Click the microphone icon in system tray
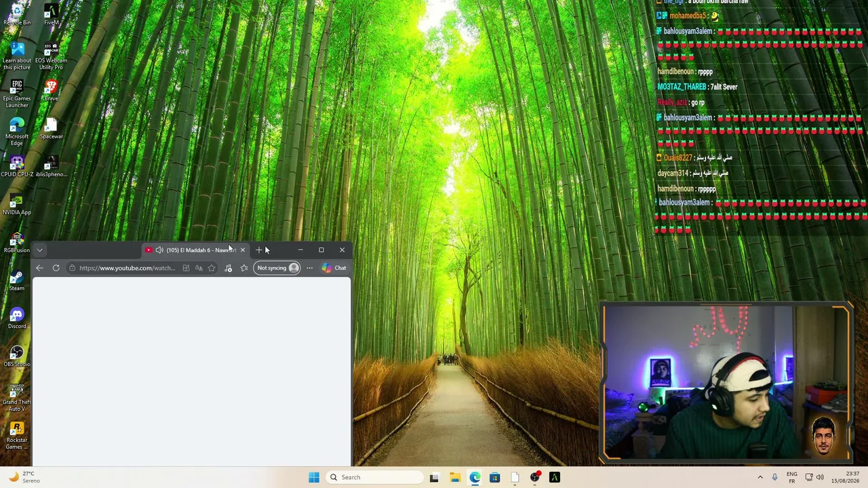868x488 pixels. [774, 477]
